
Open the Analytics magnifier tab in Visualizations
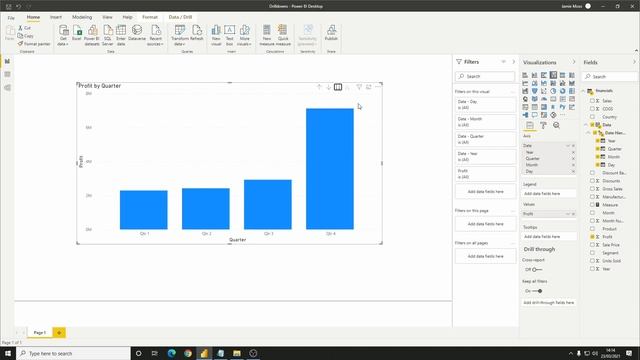tap(556, 125)
